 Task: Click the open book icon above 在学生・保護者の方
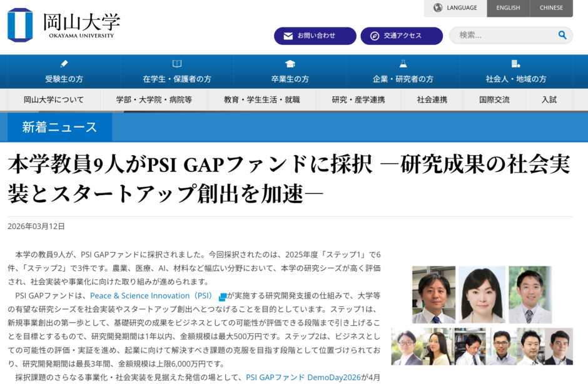point(177,64)
